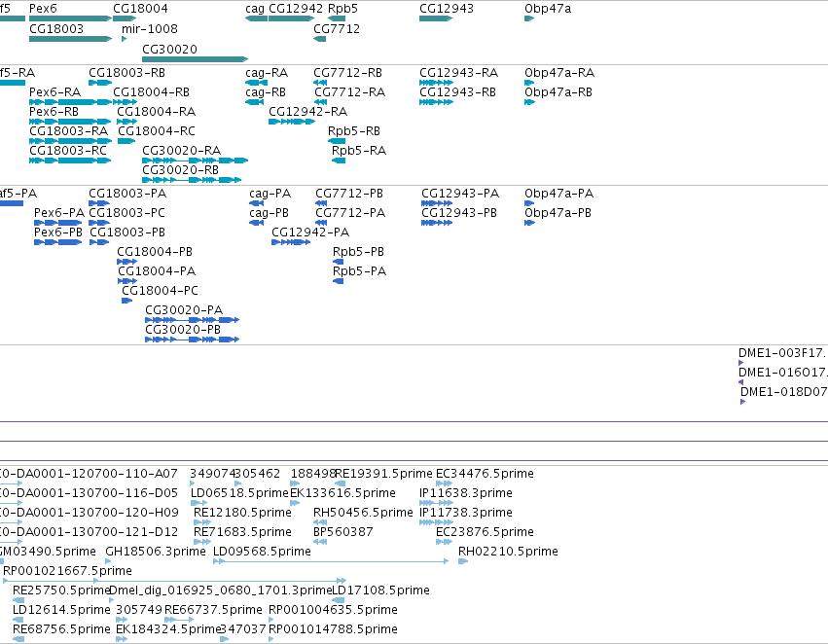The image size is (828, 644).
Task: Click protein CG12942-PA
Action: click(310, 233)
